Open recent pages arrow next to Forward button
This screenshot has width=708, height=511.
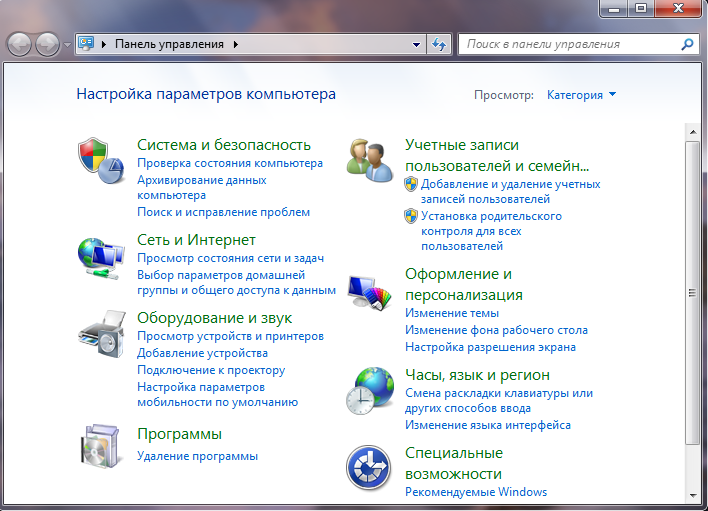(x=67, y=45)
